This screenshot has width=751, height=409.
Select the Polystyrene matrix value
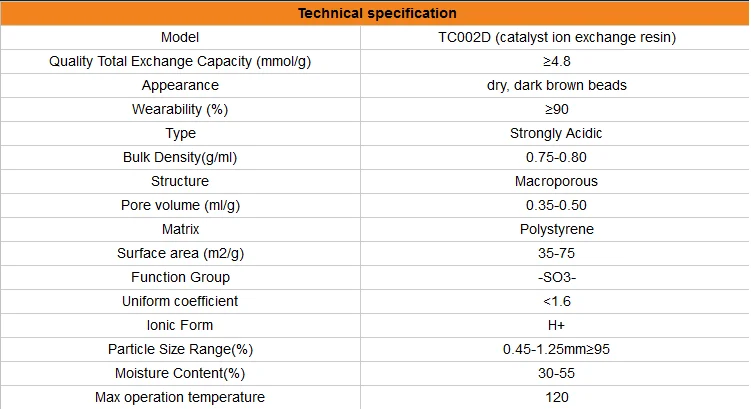(x=557, y=229)
